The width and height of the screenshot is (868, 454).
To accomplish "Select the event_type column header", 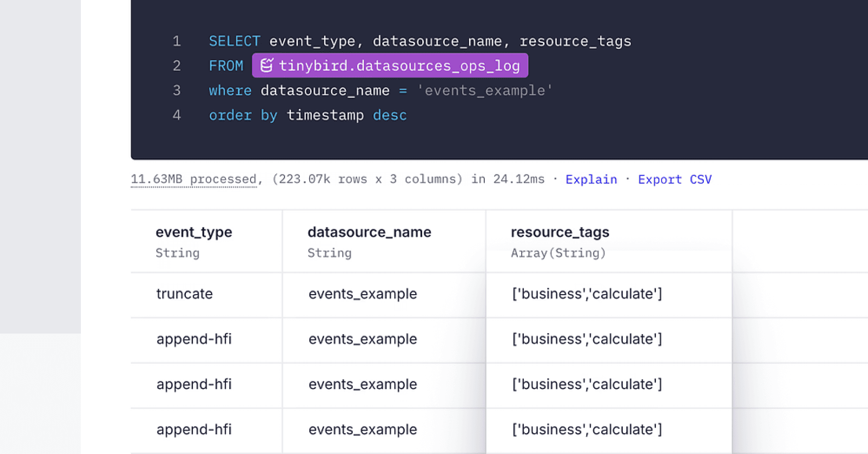I will (x=194, y=232).
